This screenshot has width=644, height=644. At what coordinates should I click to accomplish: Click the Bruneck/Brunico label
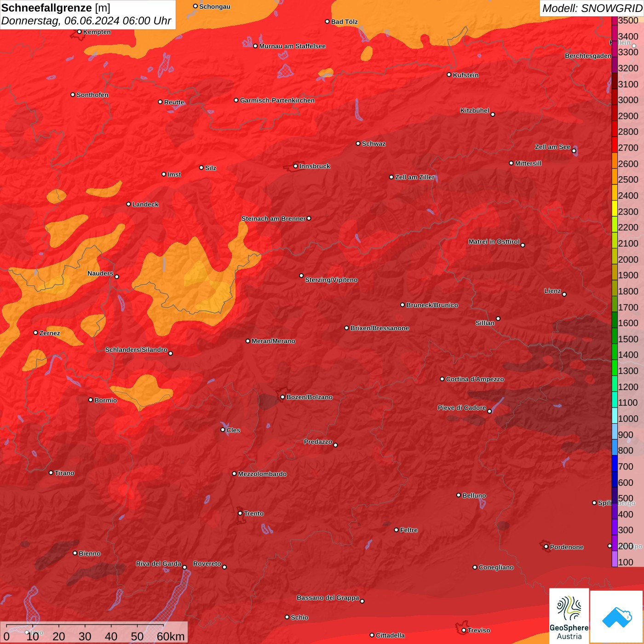coord(432,305)
